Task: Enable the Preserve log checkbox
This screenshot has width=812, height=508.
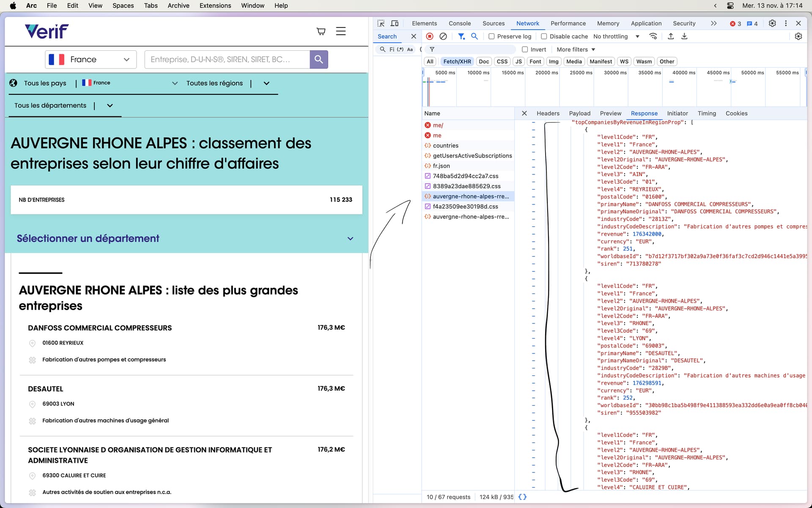Action: tap(491, 36)
